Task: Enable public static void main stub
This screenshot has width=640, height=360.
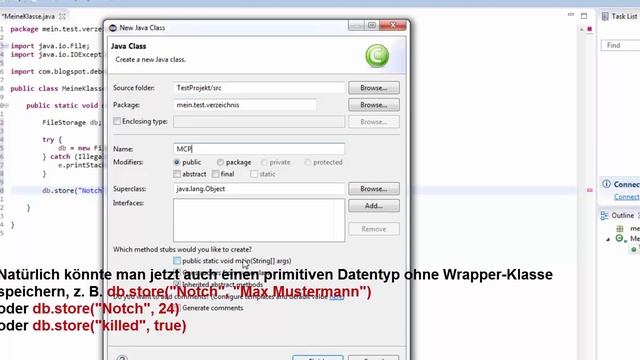Action: (177, 260)
